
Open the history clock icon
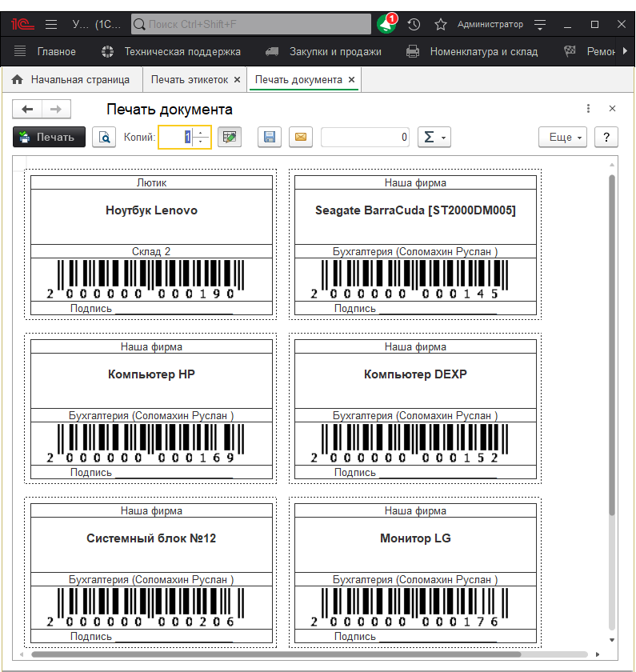(414, 25)
